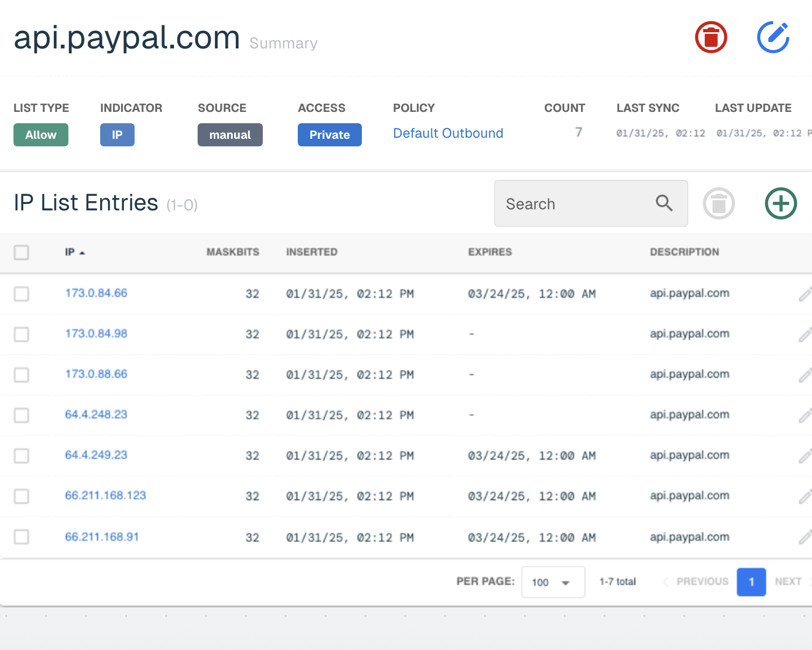Check the box for 64.4.249.23
The height and width of the screenshot is (650, 812).
[22, 456]
